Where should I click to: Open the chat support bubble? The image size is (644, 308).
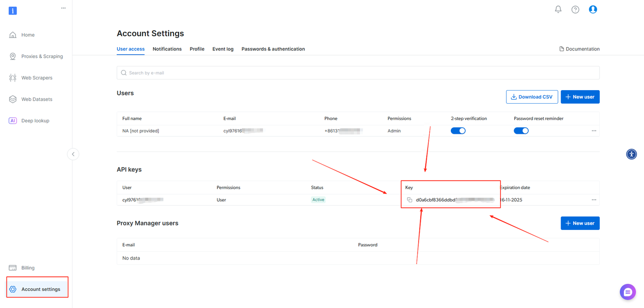(x=628, y=292)
